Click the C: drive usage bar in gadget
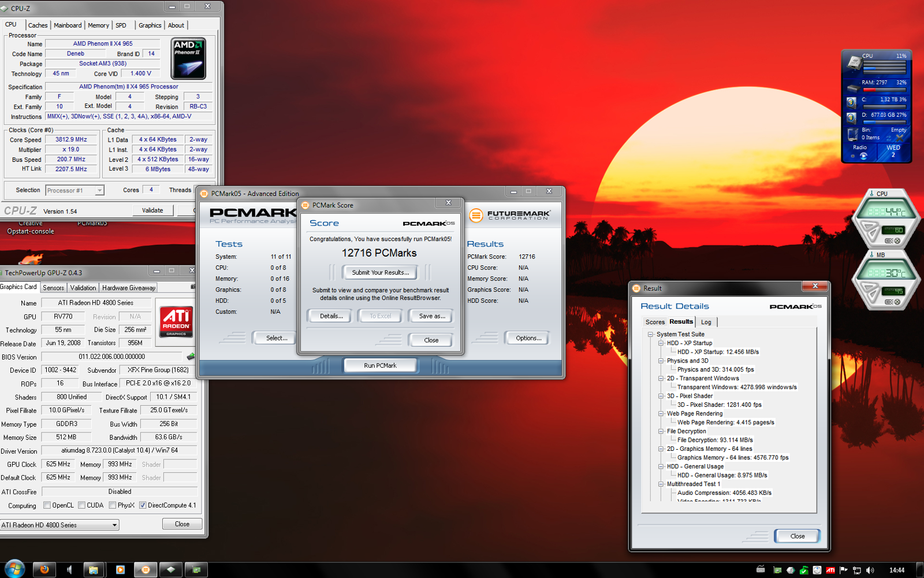 point(884,106)
